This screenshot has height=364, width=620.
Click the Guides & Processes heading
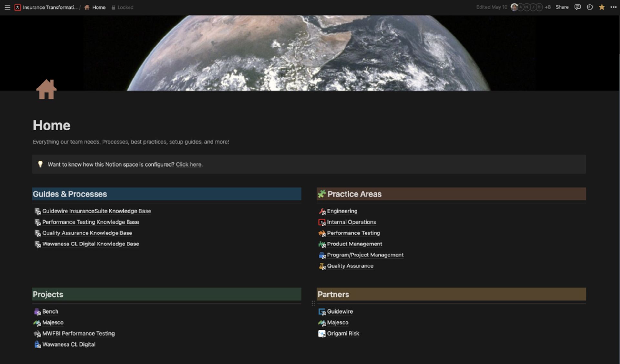coord(70,194)
